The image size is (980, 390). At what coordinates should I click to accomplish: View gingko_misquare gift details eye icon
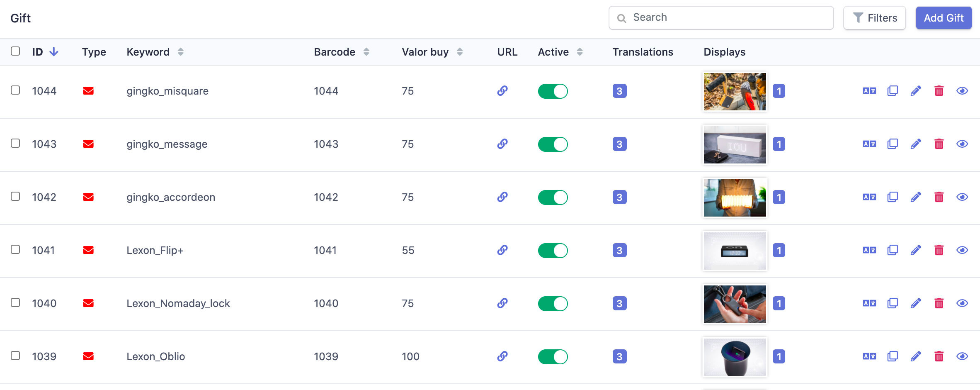pos(962,91)
